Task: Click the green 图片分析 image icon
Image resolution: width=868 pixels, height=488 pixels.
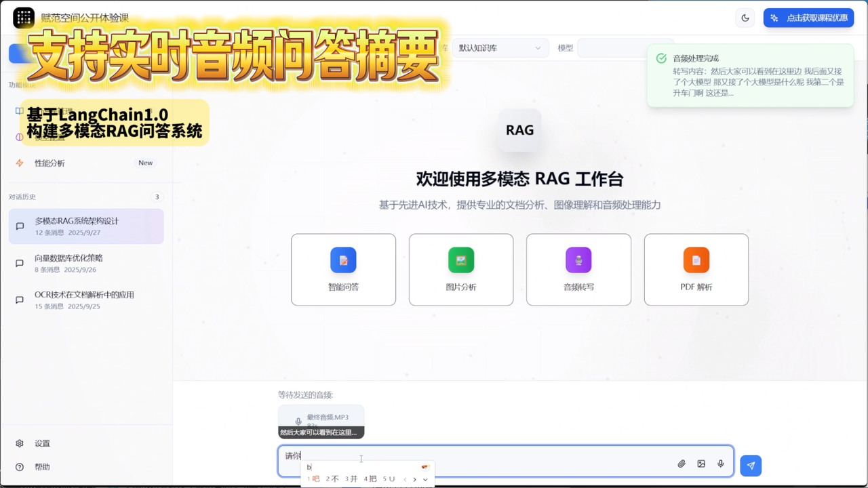Action: point(461,260)
